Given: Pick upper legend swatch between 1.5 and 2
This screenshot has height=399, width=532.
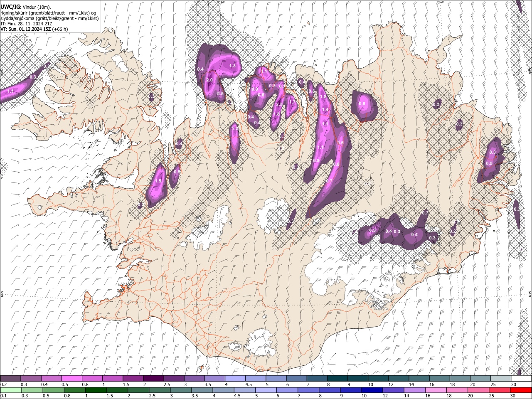Looking at the screenshot, I should 133,379.
